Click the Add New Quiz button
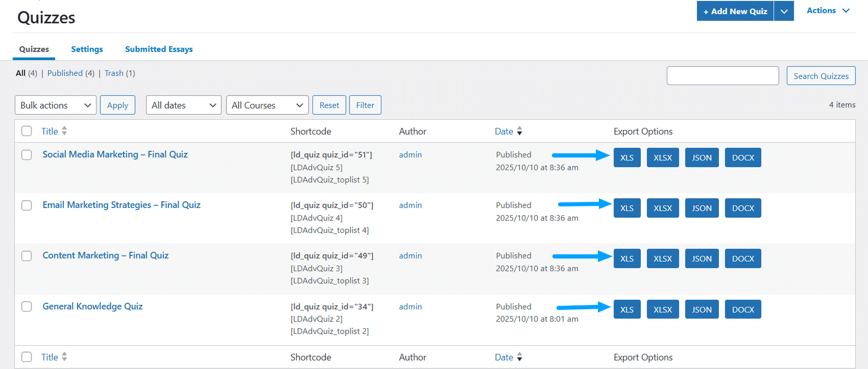 tap(735, 11)
